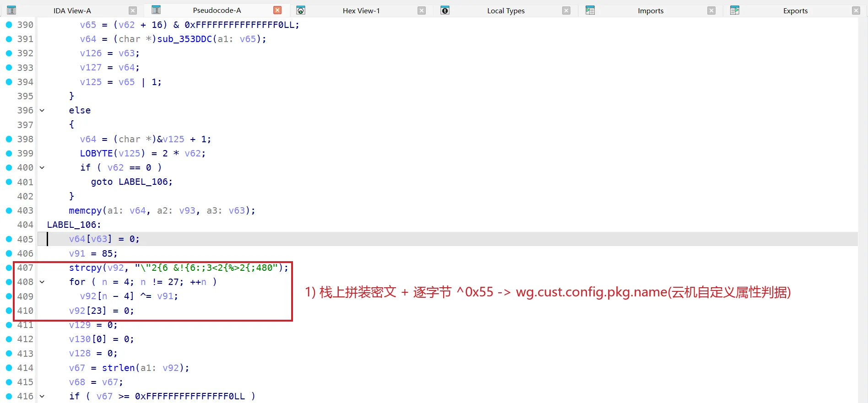
Task: Close the Hex View-1 tab
Action: pos(422,11)
